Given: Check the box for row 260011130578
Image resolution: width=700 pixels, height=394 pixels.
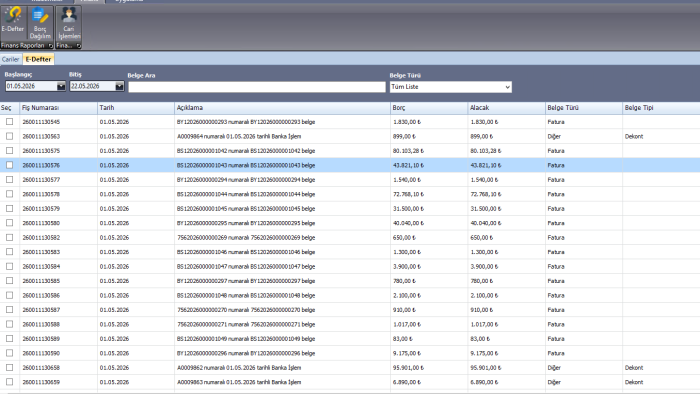Looking at the screenshot, I should [9, 194].
